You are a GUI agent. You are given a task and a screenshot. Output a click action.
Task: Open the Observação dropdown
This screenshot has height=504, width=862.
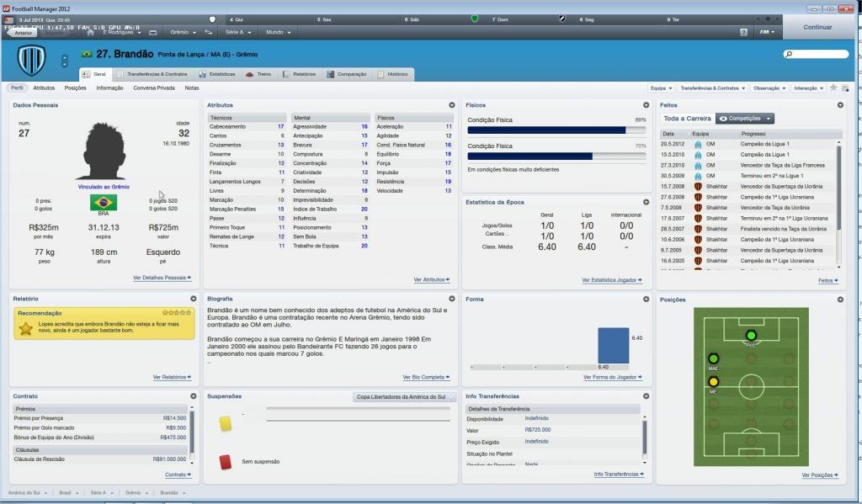(x=769, y=88)
